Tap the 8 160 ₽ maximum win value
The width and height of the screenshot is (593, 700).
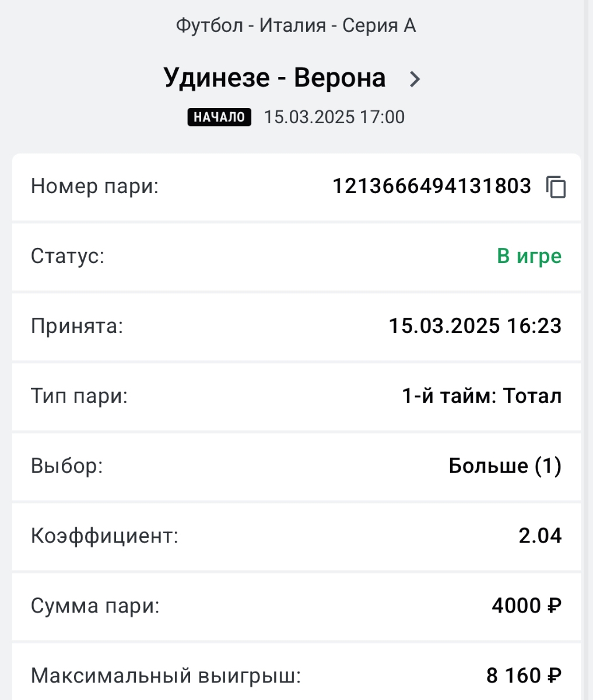coord(524,675)
